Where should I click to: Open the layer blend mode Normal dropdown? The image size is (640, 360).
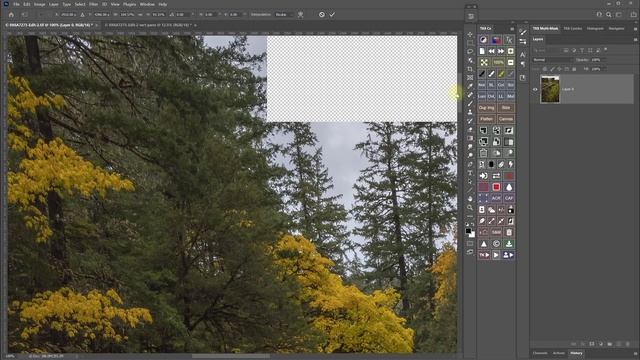[x=552, y=60]
